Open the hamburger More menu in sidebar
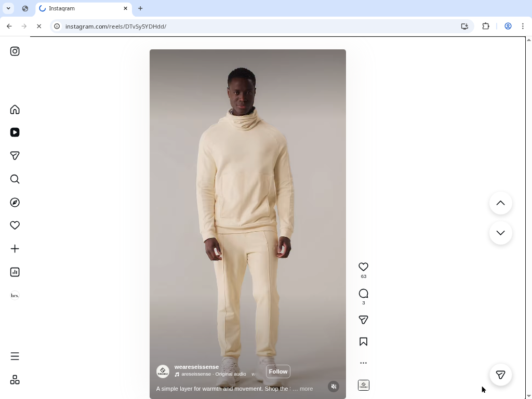 coord(15,356)
